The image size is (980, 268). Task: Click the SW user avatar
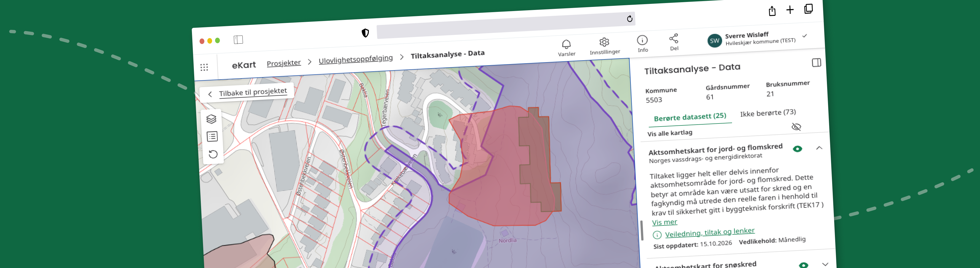(714, 40)
